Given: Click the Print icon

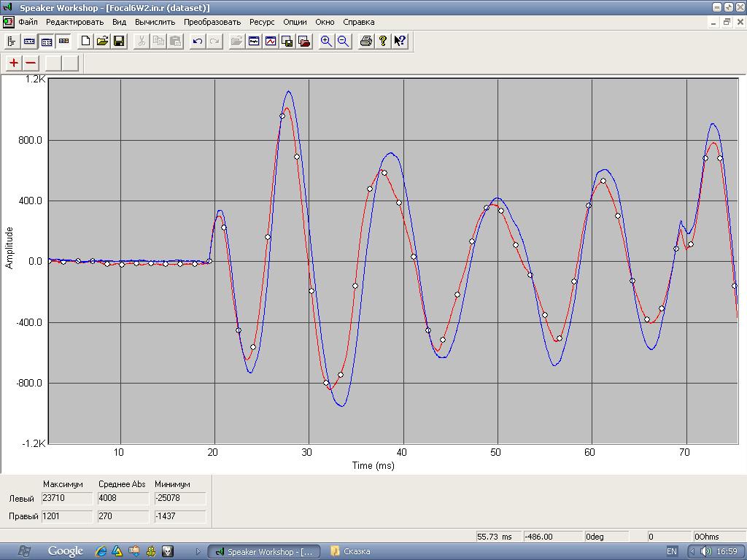Looking at the screenshot, I should click(x=366, y=42).
